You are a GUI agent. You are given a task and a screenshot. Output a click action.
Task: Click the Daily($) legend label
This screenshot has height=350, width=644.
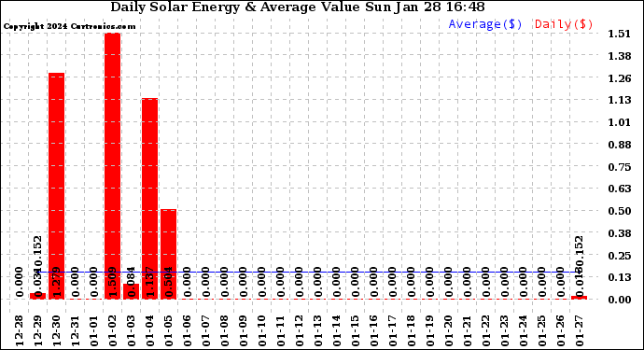[564, 24]
